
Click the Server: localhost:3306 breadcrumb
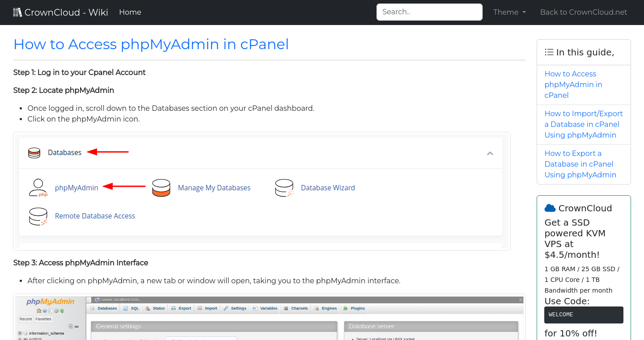[x=117, y=300]
